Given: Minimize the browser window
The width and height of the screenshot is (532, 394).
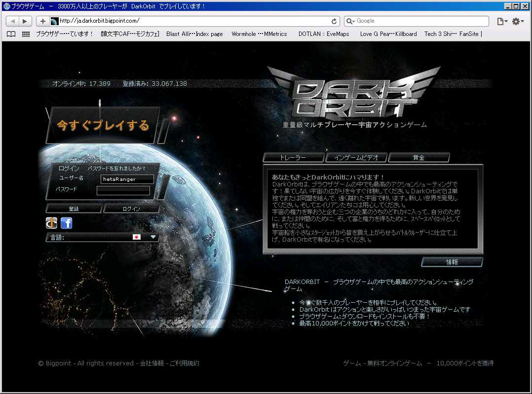Looking at the screenshot, I should pos(508,6).
